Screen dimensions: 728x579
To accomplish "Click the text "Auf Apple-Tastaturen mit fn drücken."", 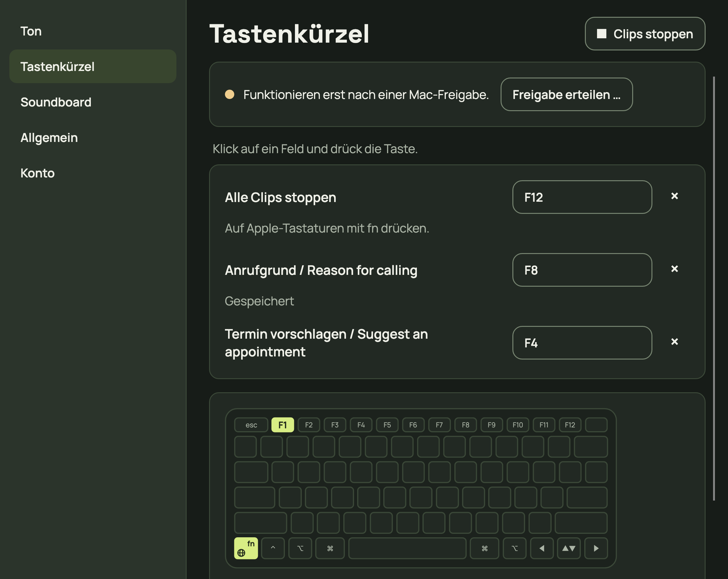I will [x=327, y=228].
